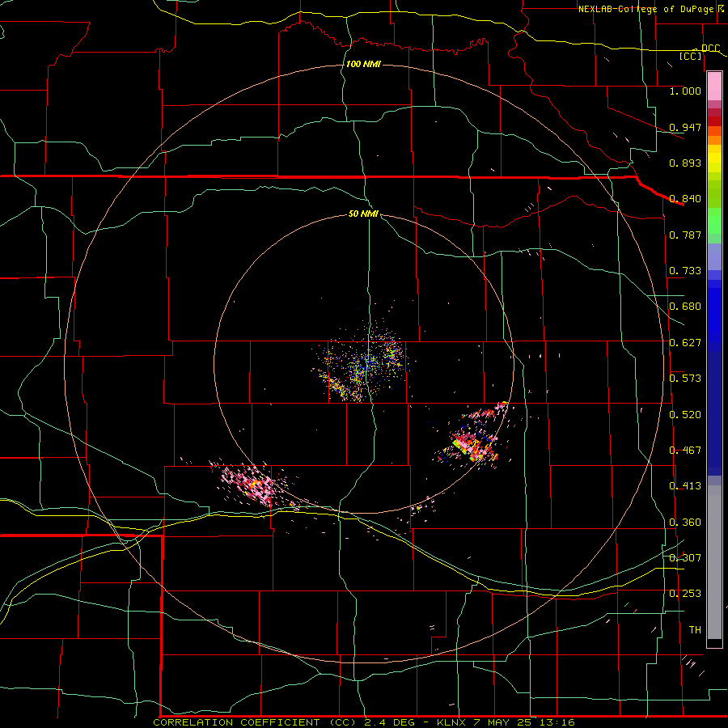Pick the bright blue color bar segment

coord(714,315)
